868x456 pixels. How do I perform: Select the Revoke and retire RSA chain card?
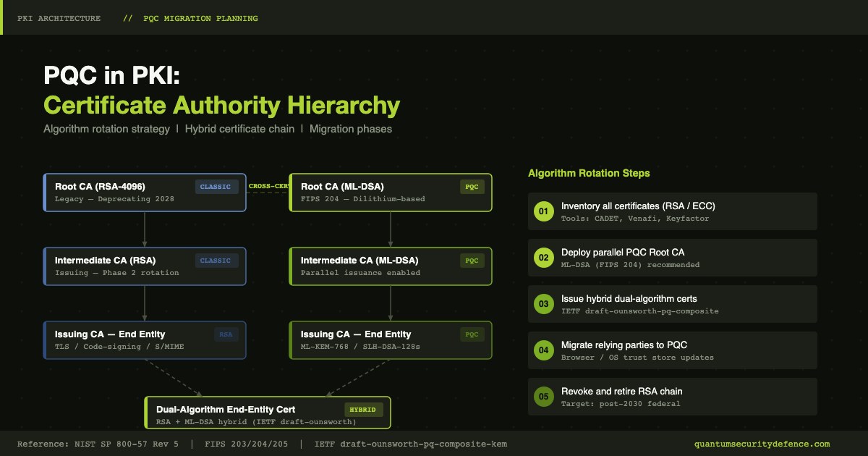click(x=673, y=397)
